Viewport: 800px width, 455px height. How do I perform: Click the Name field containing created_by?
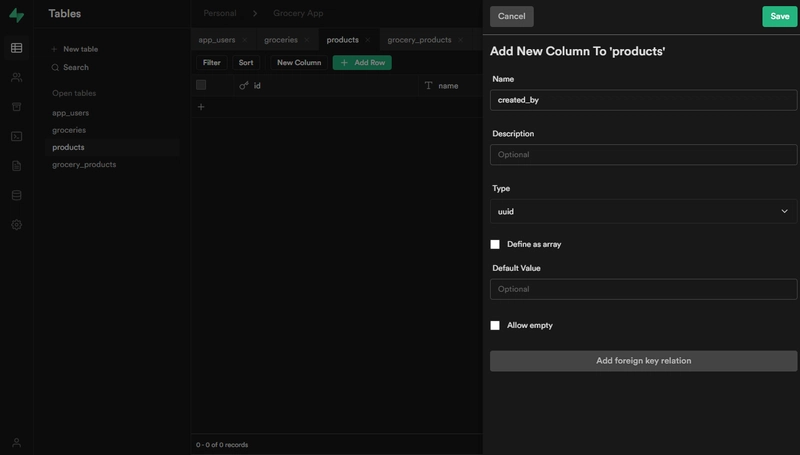tap(643, 100)
